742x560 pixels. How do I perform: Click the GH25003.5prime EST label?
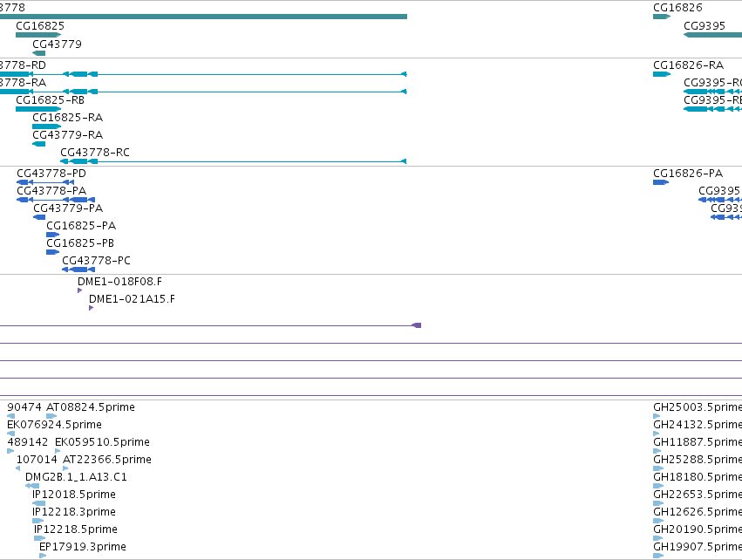tap(698, 407)
